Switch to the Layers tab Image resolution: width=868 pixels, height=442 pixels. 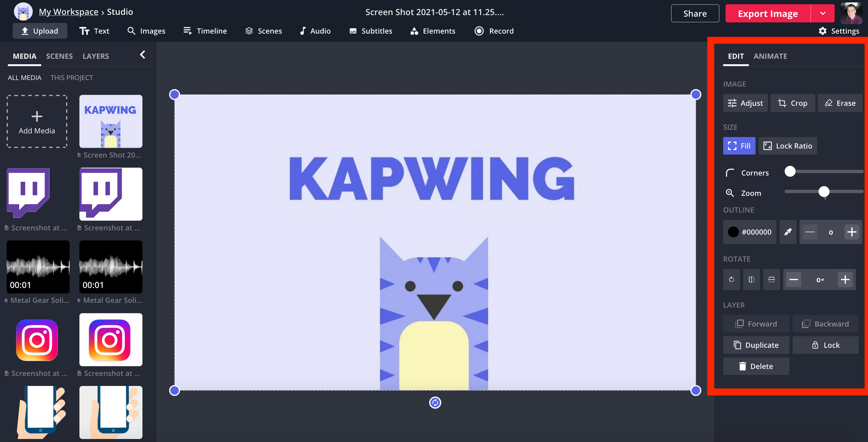coord(95,56)
